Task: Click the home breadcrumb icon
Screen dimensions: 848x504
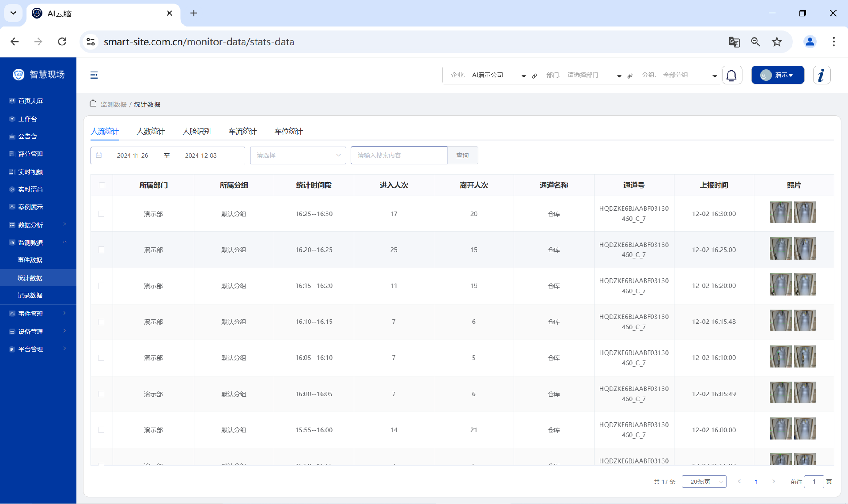Action: coord(93,103)
